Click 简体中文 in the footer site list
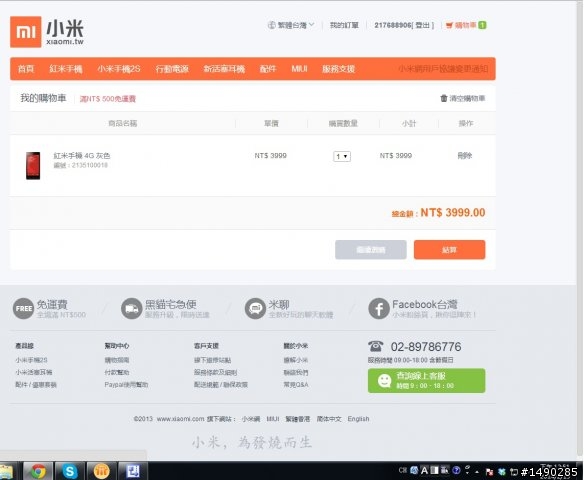Image resolution: width=584 pixels, height=480 pixels. 329,419
